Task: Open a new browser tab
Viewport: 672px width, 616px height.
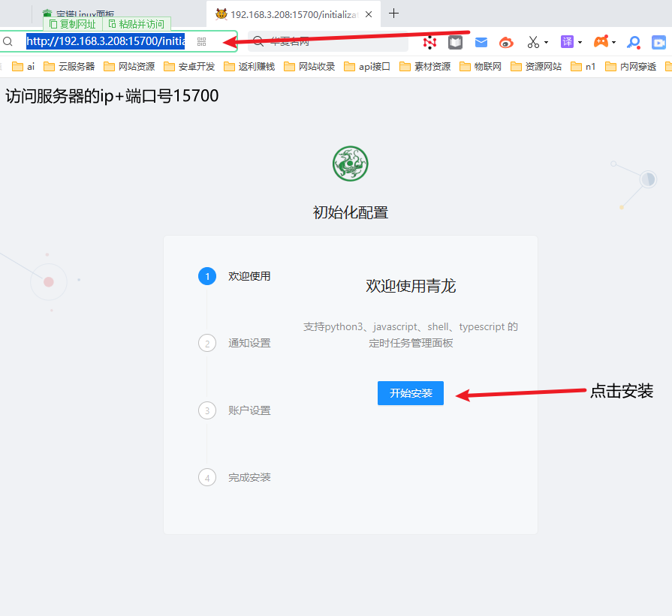Action: coord(394,13)
